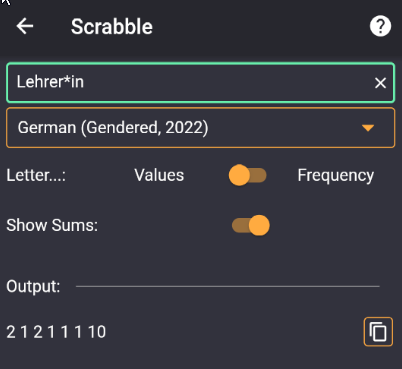Copy the output to clipboard

[x=378, y=332]
